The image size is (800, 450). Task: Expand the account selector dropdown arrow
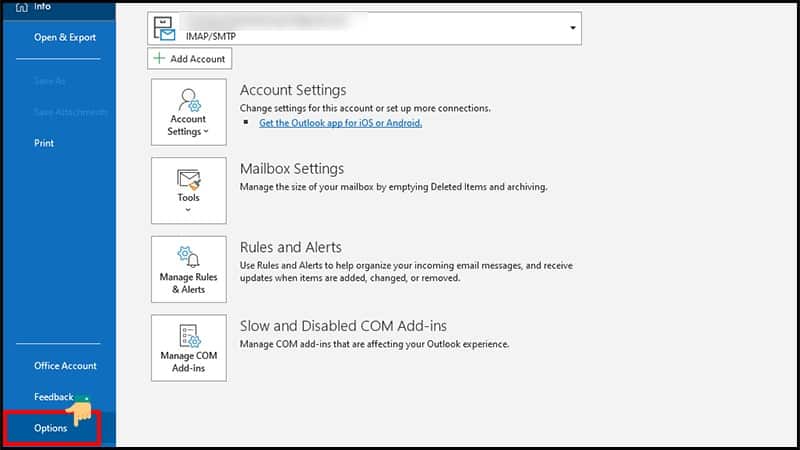click(x=573, y=28)
